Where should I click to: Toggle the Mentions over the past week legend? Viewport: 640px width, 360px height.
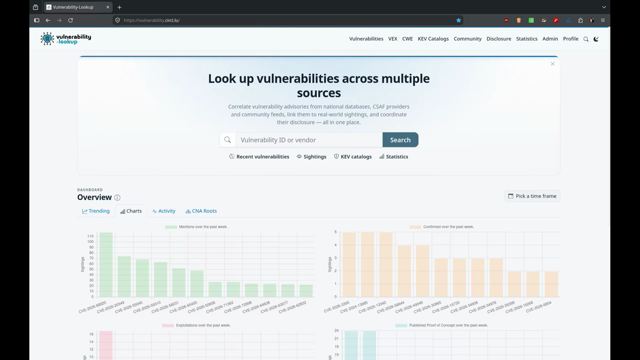pos(196,227)
